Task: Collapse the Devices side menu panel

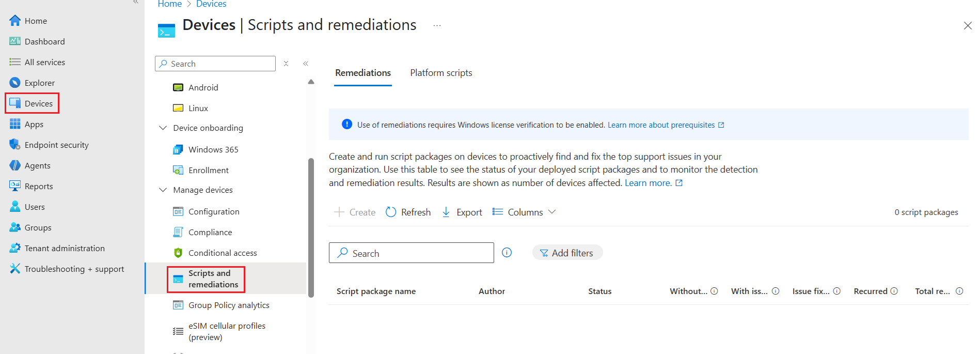Action: [306, 64]
